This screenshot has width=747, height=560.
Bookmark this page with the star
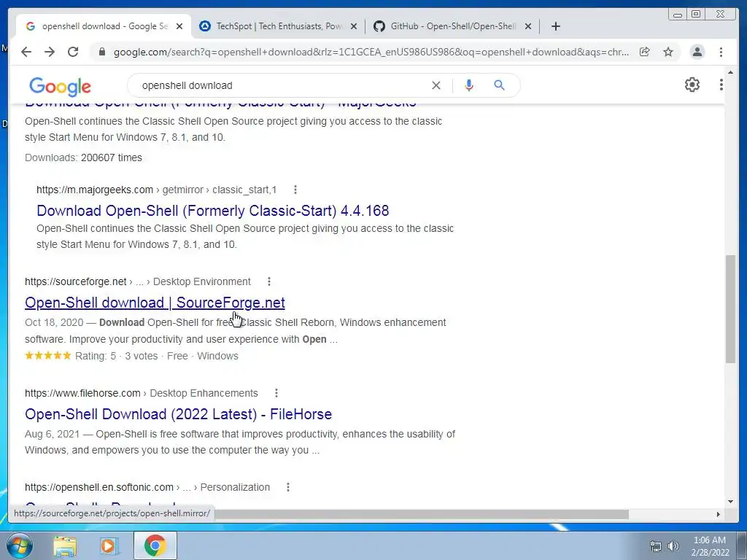[668, 52]
